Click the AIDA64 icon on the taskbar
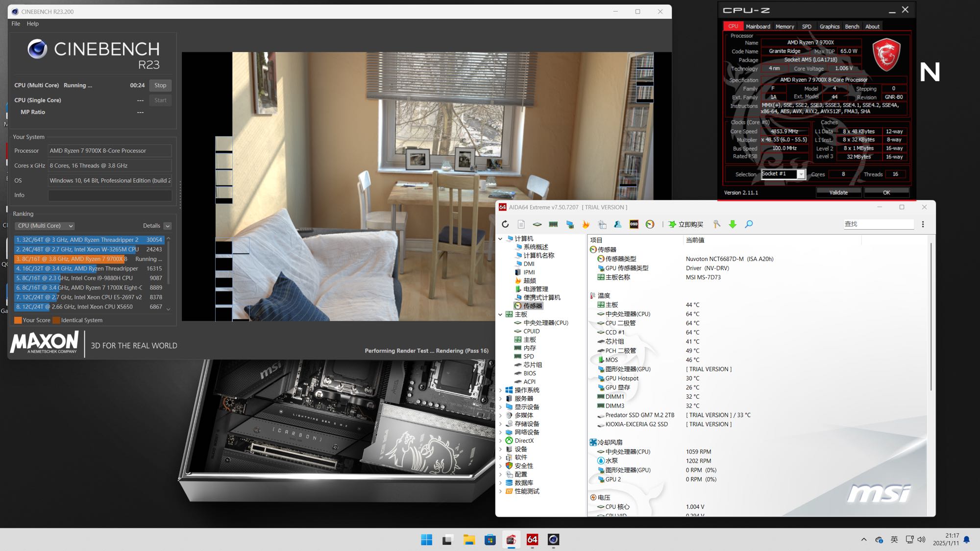 tap(532, 540)
